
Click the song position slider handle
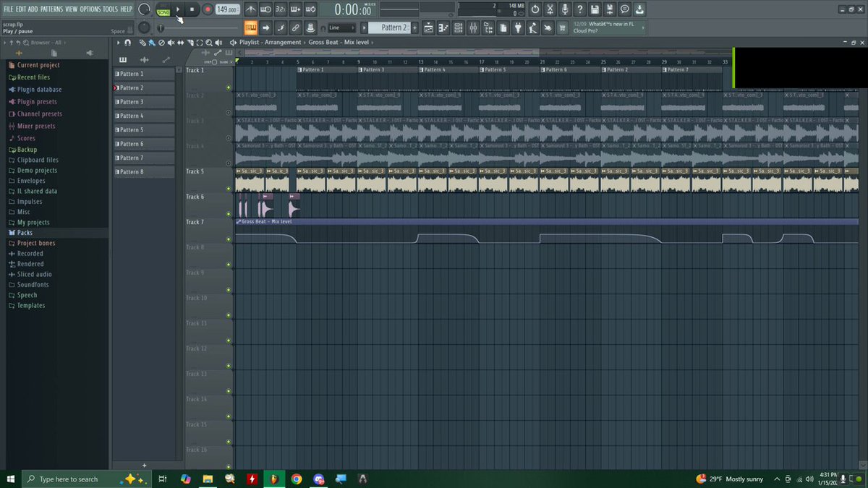tap(161, 27)
